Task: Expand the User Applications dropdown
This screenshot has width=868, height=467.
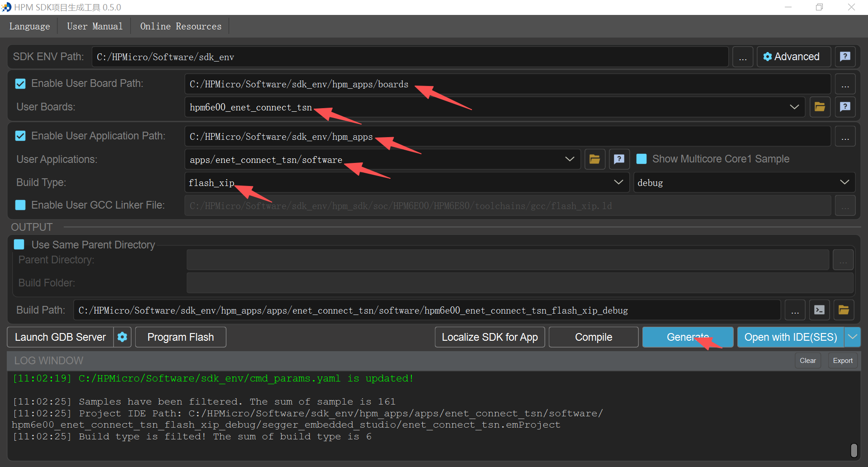Action: [x=570, y=159]
